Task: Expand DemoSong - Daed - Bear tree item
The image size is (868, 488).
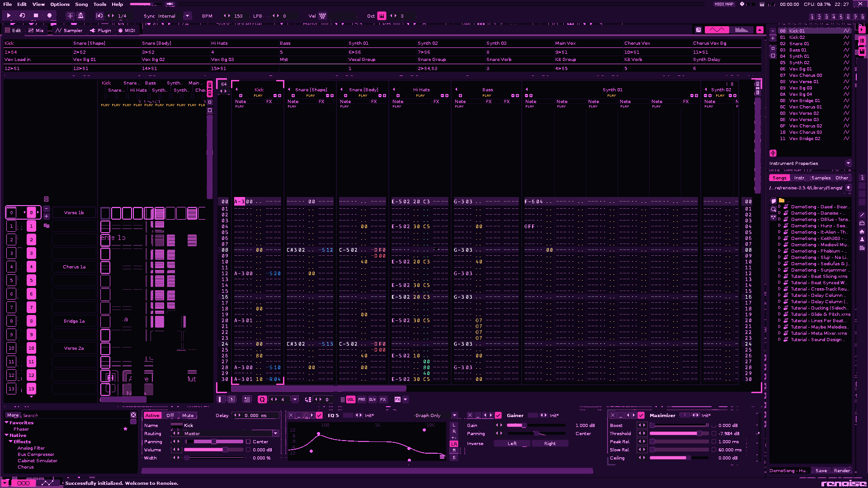Action: tap(779, 206)
